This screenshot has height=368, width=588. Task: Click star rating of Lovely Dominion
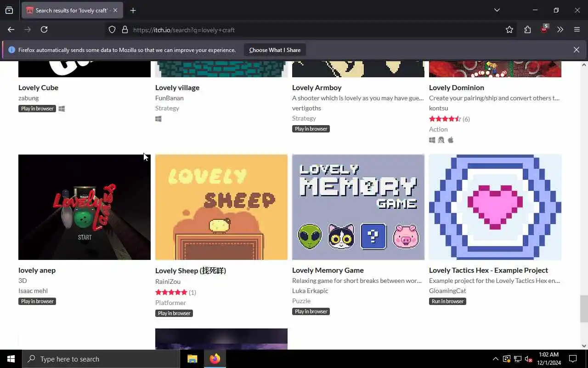(445, 119)
